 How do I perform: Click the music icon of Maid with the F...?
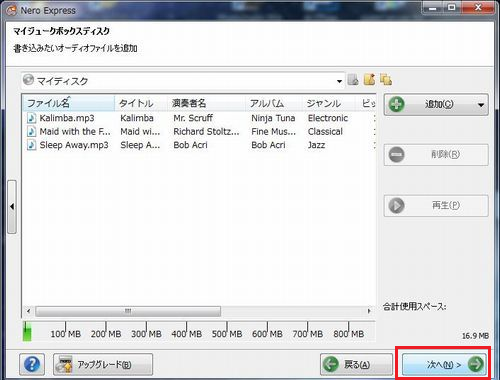pos(31,132)
